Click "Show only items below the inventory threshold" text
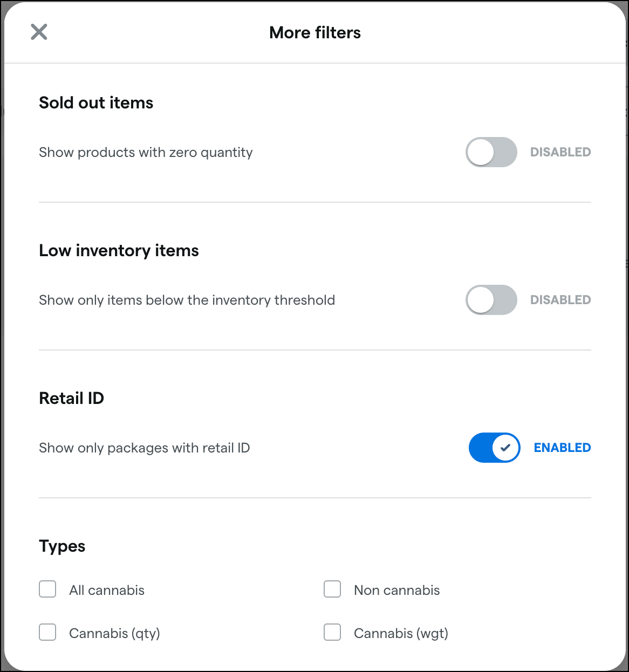Viewport: 629px width, 672px height. click(187, 300)
